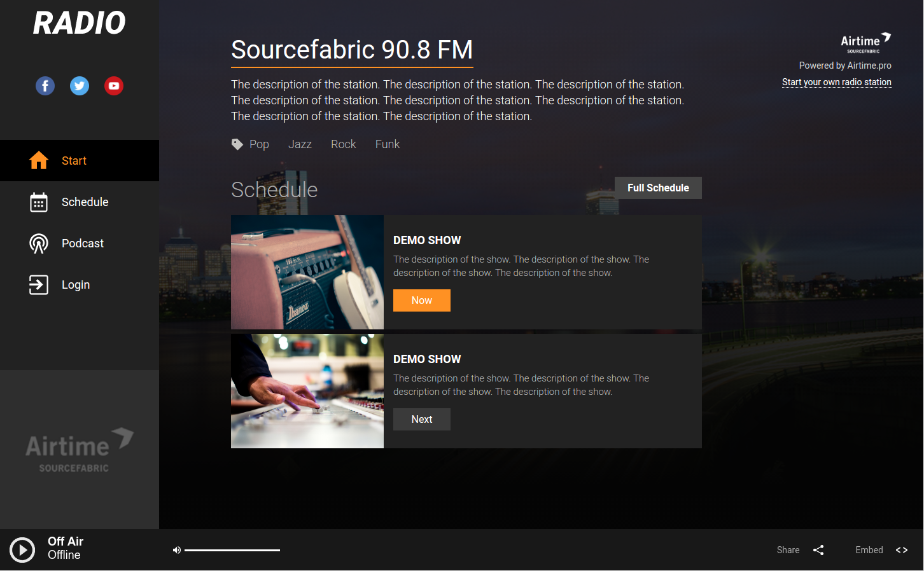Click the orange Now button
This screenshot has width=924, height=571.
point(422,300)
